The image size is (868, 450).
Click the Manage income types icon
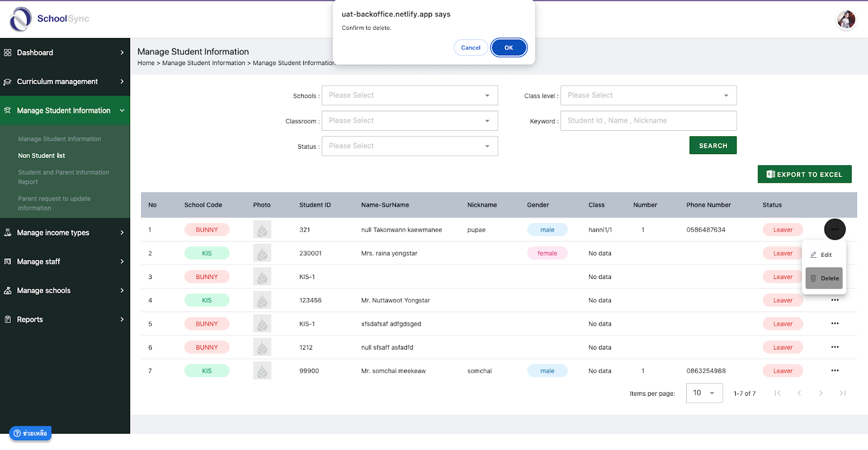tap(8, 233)
